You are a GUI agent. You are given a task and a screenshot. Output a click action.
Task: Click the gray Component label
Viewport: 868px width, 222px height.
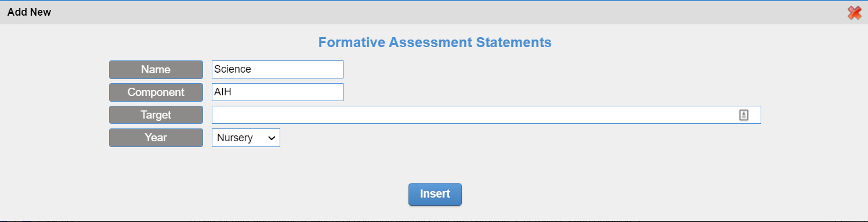[x=156, y=92]
